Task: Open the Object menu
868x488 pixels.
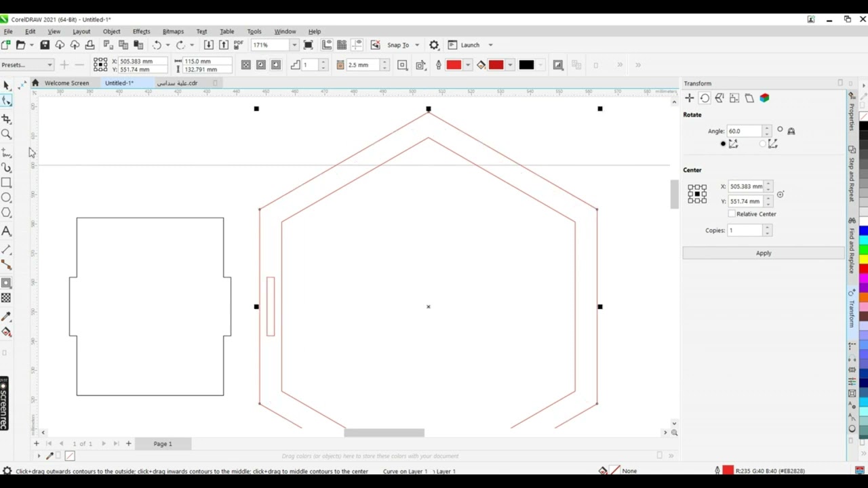Action: (112, 31)
